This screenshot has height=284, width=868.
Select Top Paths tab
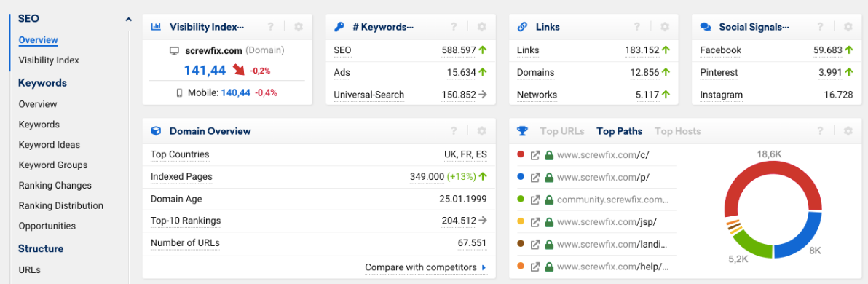[620, 131]
